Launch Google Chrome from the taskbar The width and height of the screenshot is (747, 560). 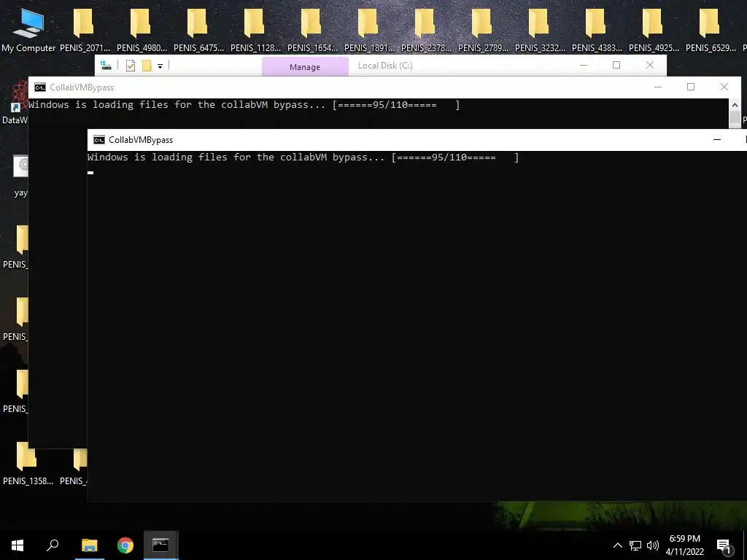coord(125,545)
